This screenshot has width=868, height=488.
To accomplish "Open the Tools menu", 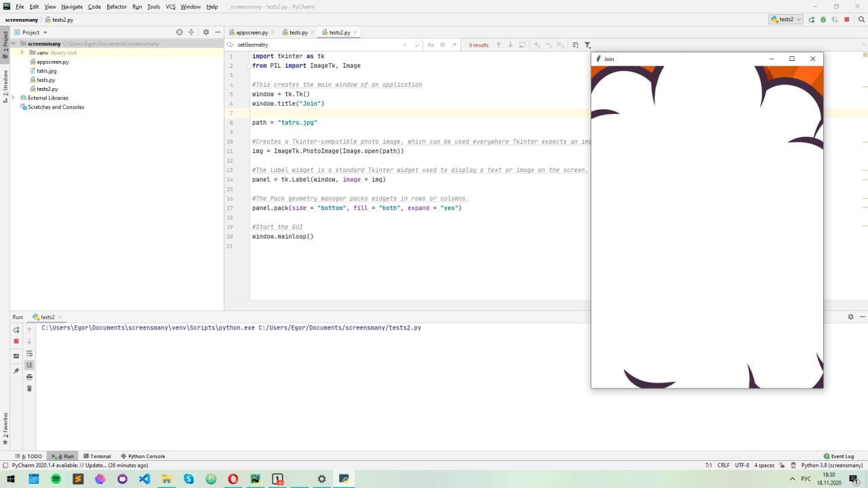I will tap(153, 6).
